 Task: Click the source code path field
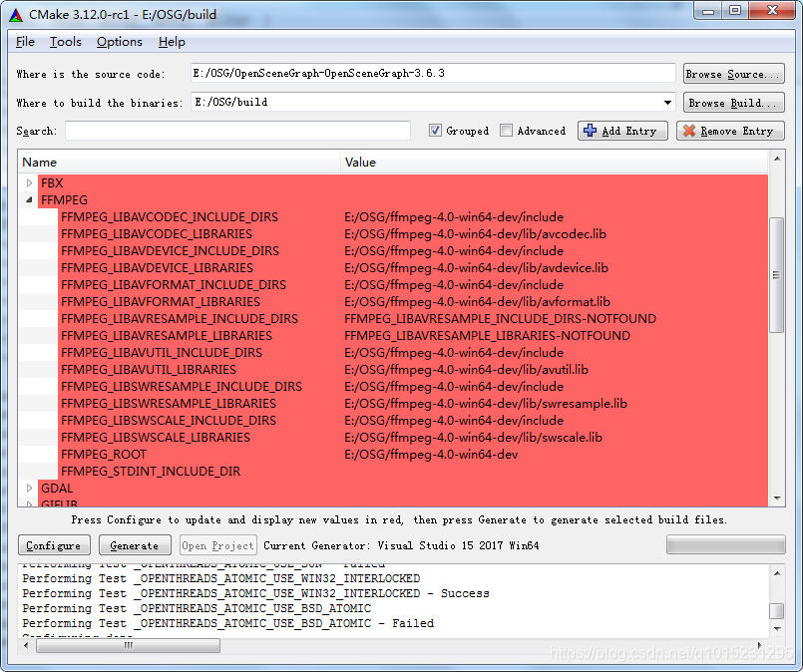(x=433, y=73)
